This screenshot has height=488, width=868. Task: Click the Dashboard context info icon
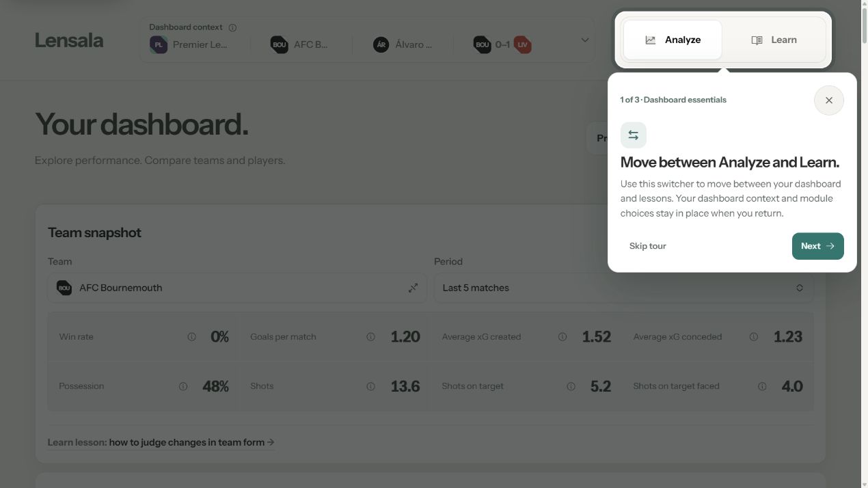[x=232, y=27]
